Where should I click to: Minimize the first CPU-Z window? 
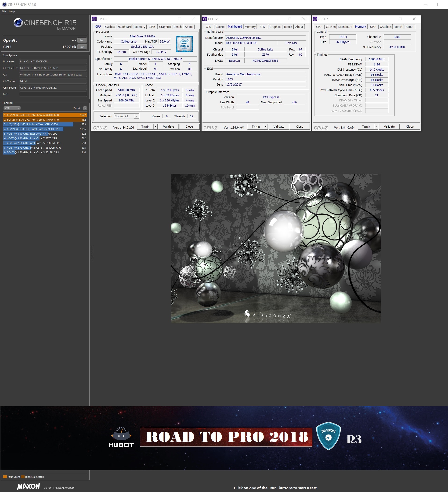tap(166, 19)
